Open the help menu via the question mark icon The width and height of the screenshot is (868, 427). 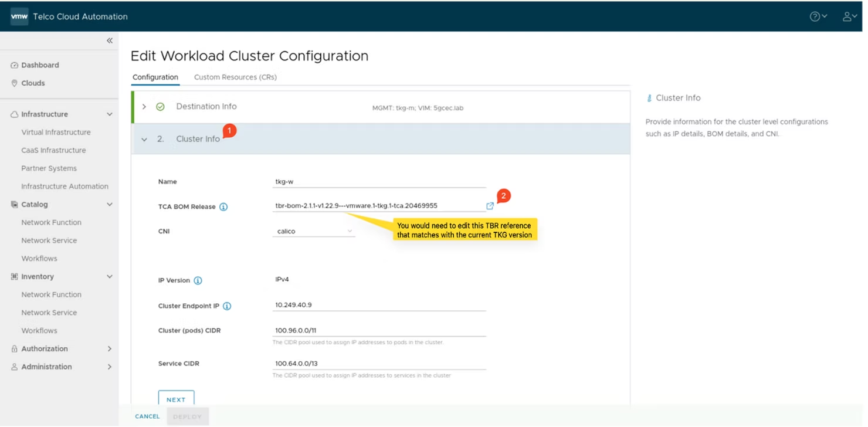click(815, 16)
